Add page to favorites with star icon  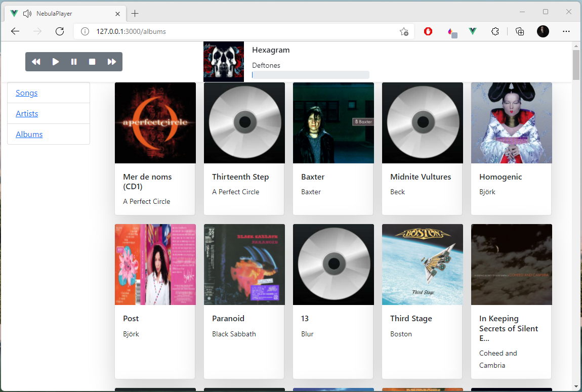coord(404,31)
